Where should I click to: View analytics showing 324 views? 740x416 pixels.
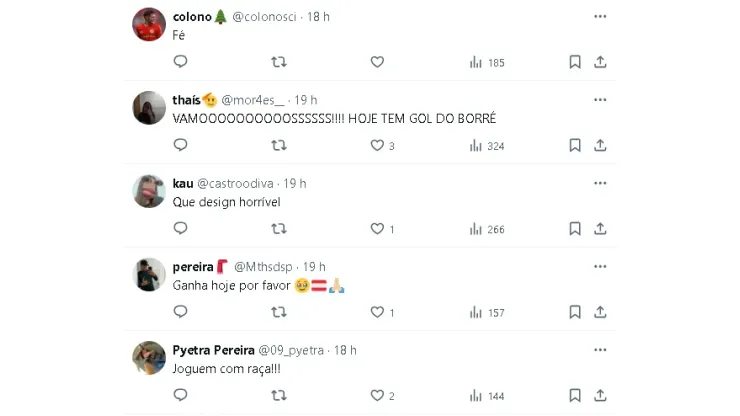(x=487, y=146)
